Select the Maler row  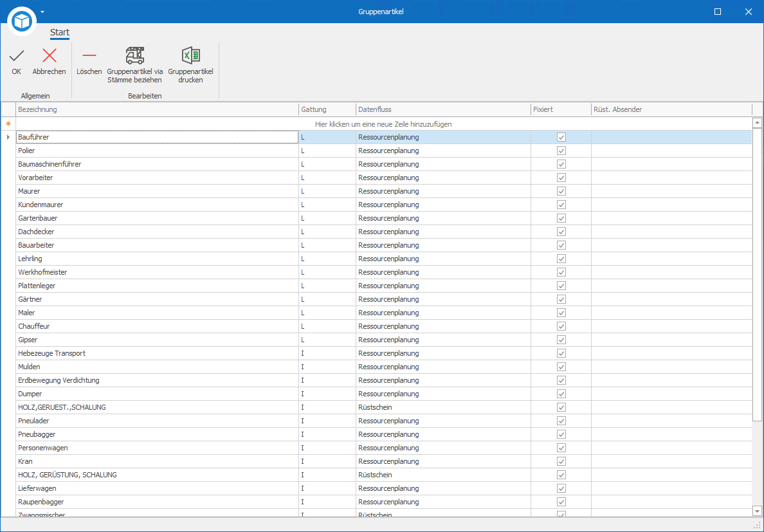click(x=384, y=313)
